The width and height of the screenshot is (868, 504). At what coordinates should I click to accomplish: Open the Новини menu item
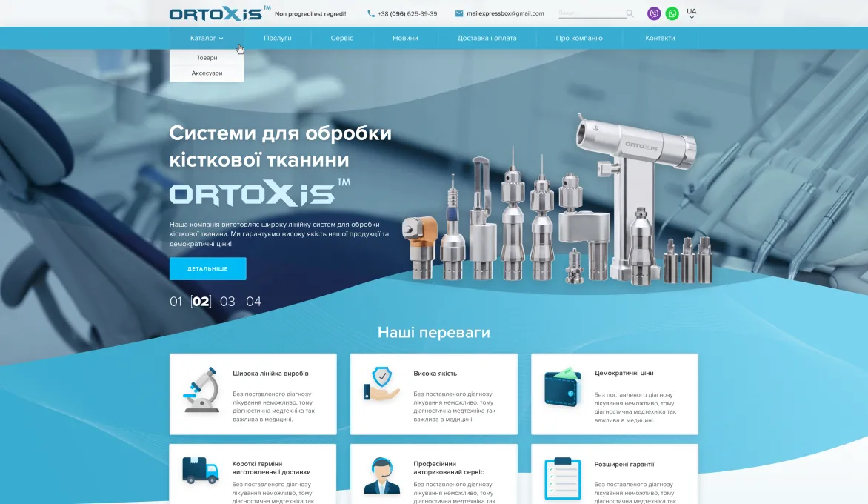pos(405,39)
